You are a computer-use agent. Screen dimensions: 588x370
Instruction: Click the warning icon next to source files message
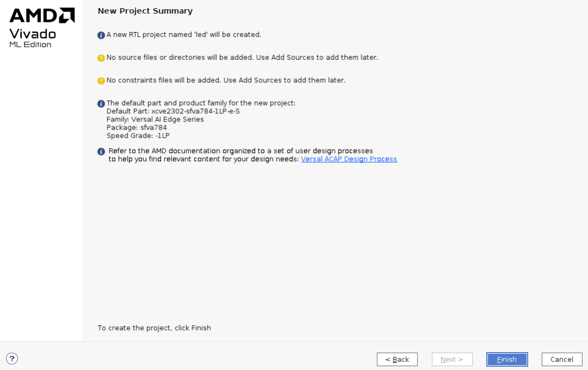click(101, 58)
